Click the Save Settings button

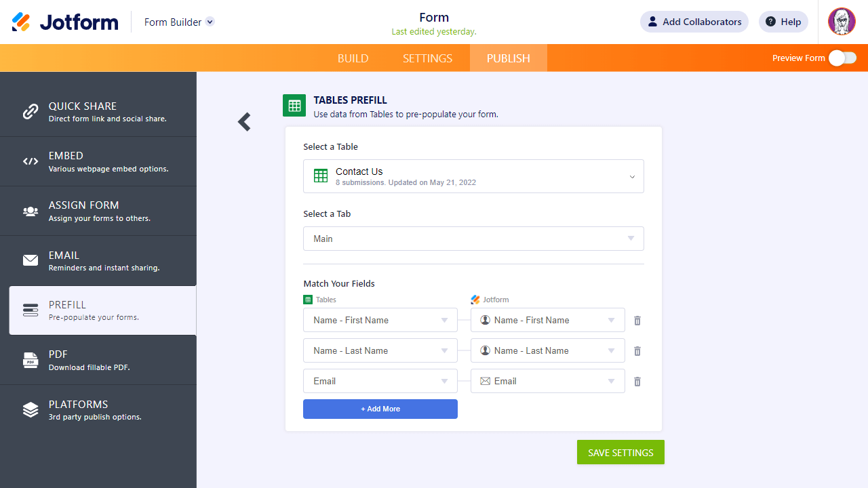coord(620,452)
